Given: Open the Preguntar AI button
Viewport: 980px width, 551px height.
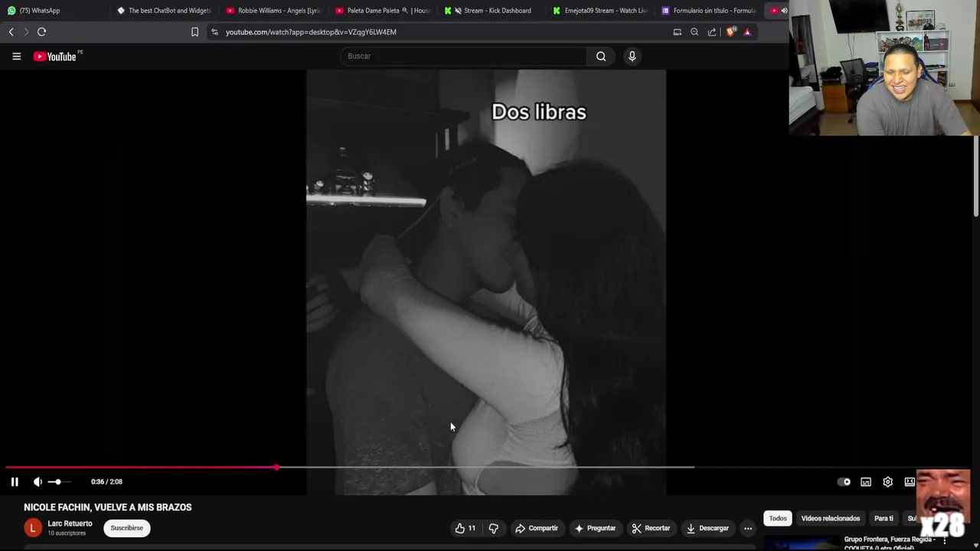Looking at the screenshot, I should [x=595, y=528].
